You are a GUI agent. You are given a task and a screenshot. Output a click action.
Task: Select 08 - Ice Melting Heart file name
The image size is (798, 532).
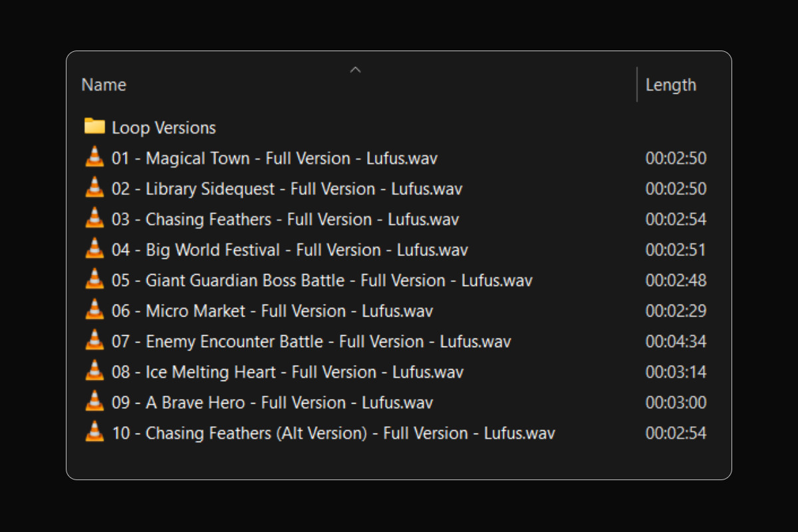point(287,372)
